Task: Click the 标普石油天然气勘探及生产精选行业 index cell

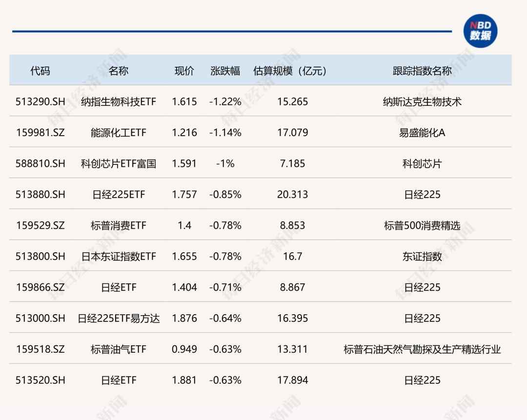Action: coord(422,349)
